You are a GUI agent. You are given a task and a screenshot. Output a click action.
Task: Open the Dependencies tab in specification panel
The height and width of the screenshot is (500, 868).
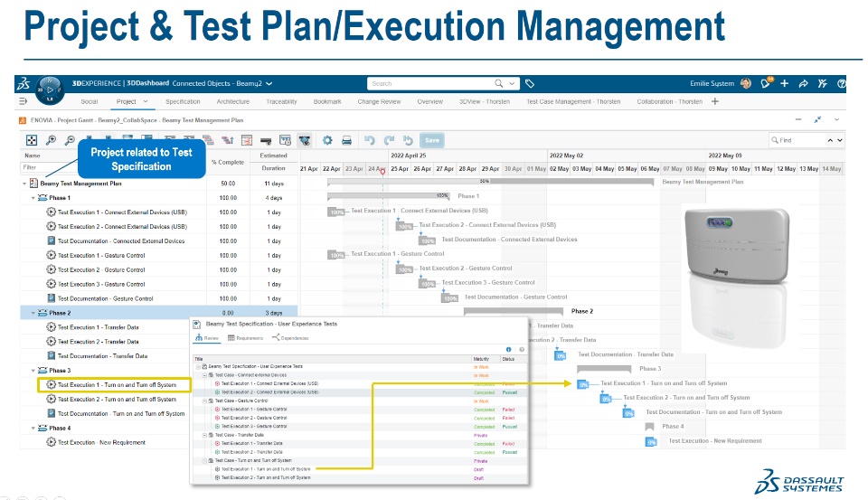290,338
